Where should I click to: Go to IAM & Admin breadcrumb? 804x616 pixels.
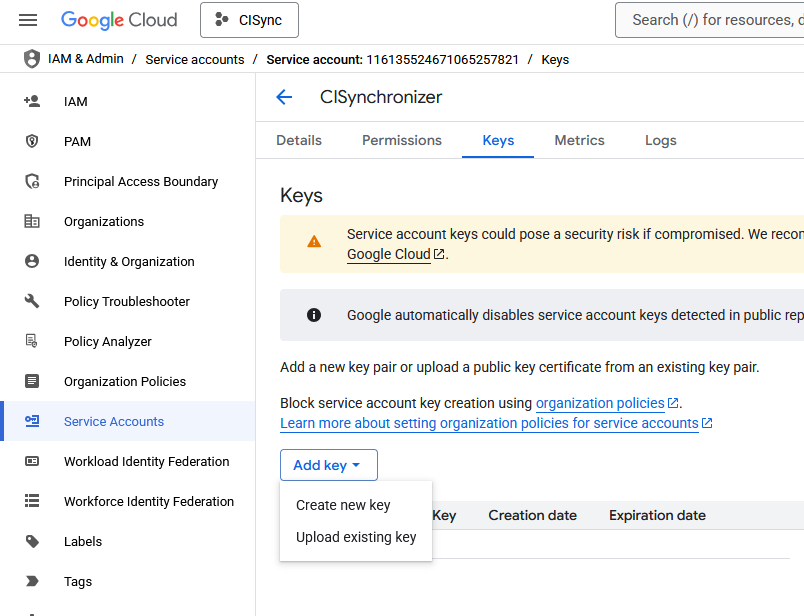pyautogui.click(x=86, y=59)
